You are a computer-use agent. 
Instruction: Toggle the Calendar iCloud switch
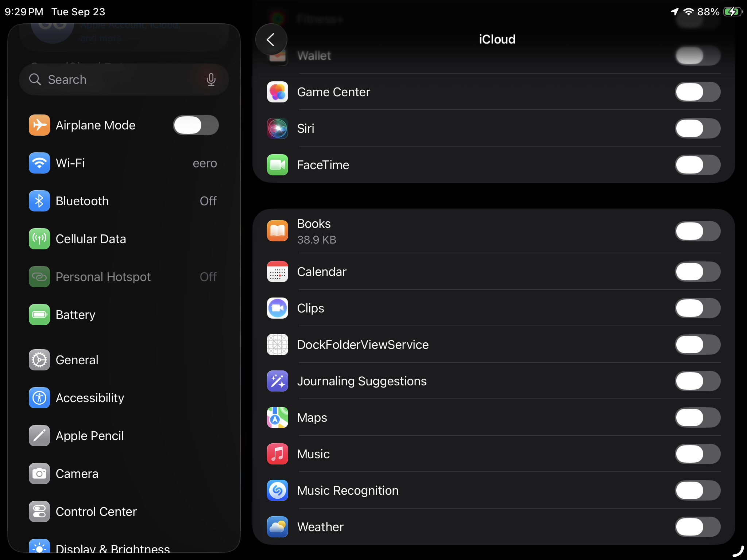coord(697,272)
